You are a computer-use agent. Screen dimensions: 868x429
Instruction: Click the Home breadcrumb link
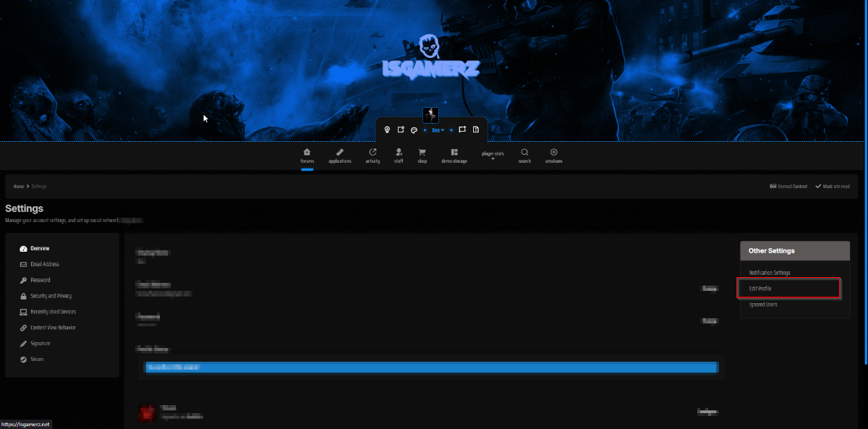tap(18, 187)
